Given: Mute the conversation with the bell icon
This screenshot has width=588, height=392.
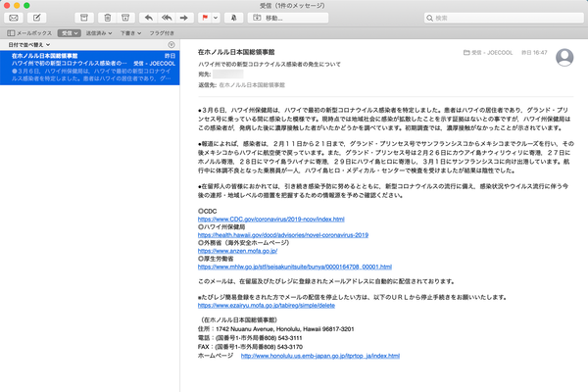Looking at the screenshot, I should (233, 18).
